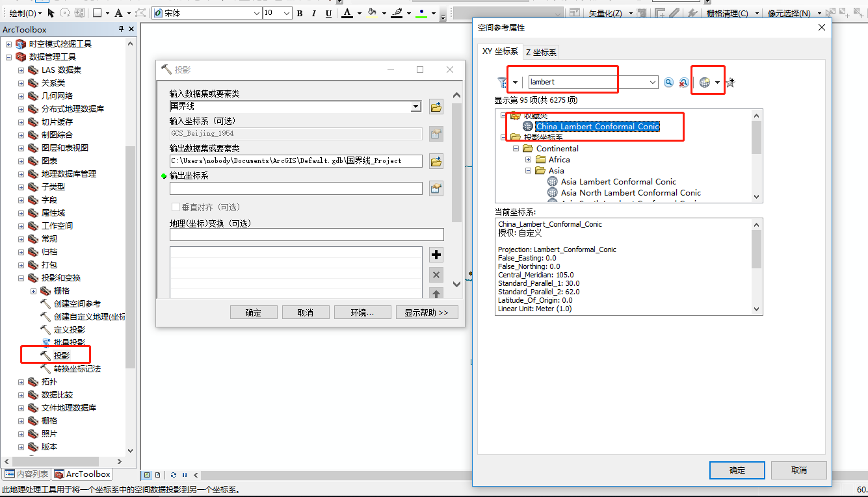The height and width of the screenshot is (497, 868).
Task: Click 取消 in the 投影 dialog
Action: click(306, 312)
